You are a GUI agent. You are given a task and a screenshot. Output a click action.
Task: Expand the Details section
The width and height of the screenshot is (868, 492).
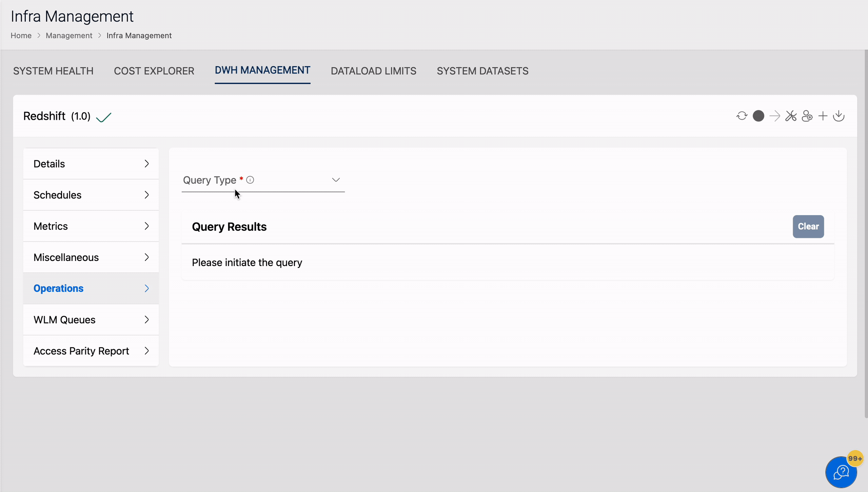90,164
